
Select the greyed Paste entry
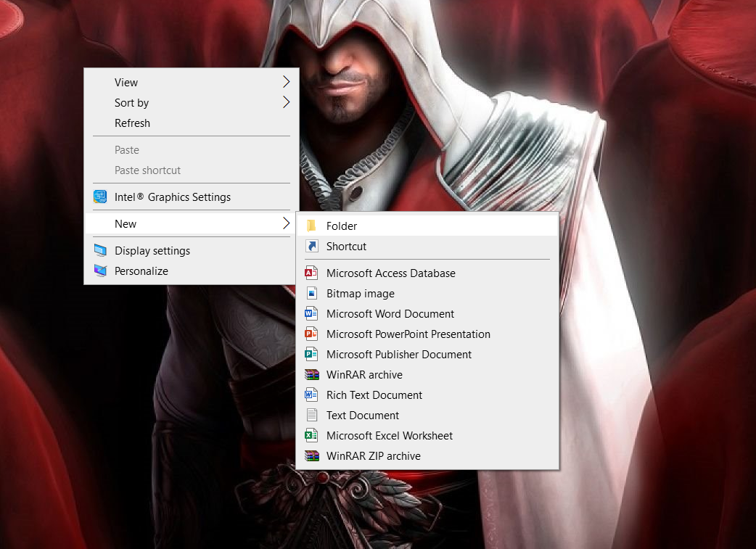[192, 150]
